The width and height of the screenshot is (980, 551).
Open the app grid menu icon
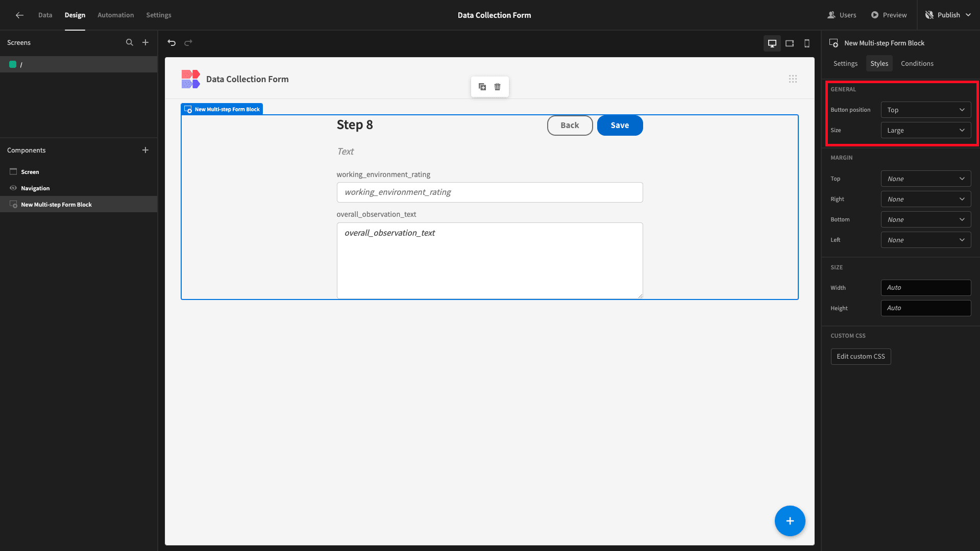click(793, 79)
